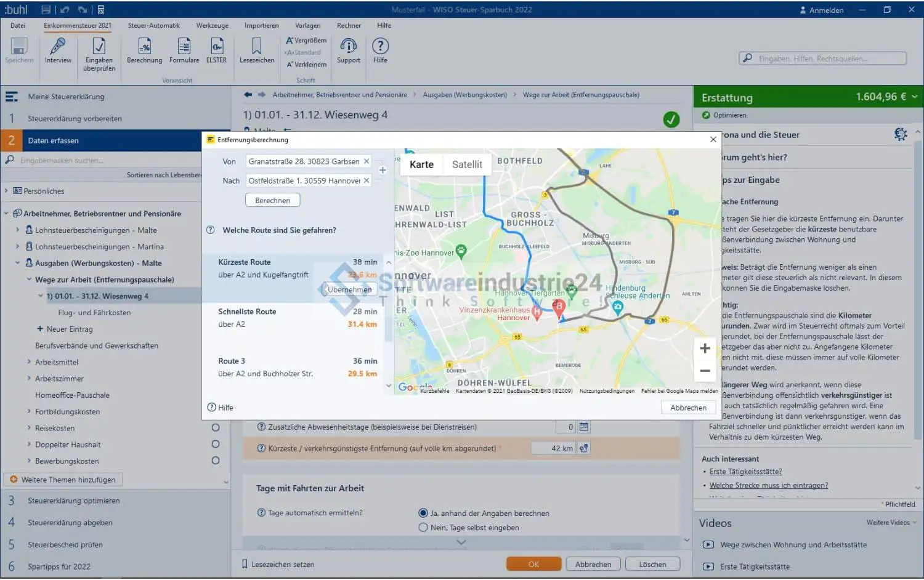Clear the Von address field
The height and width of the screenshot is (580, 924).
367,161
